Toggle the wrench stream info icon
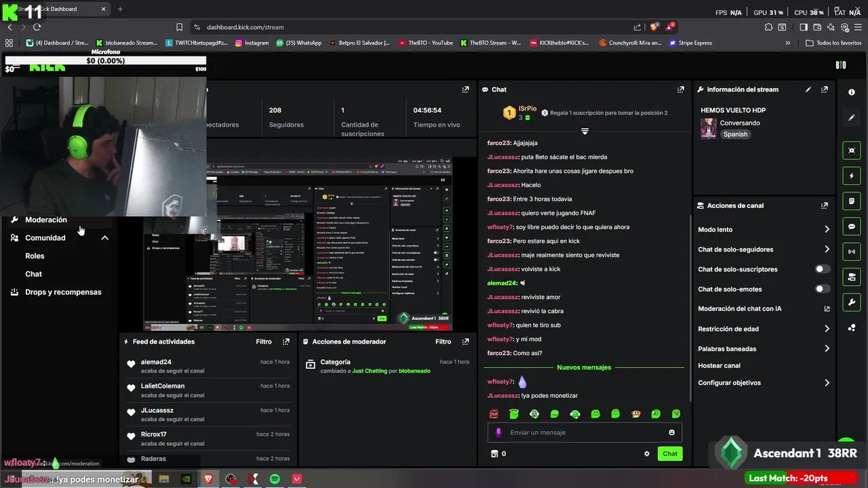 coord(852,302)
